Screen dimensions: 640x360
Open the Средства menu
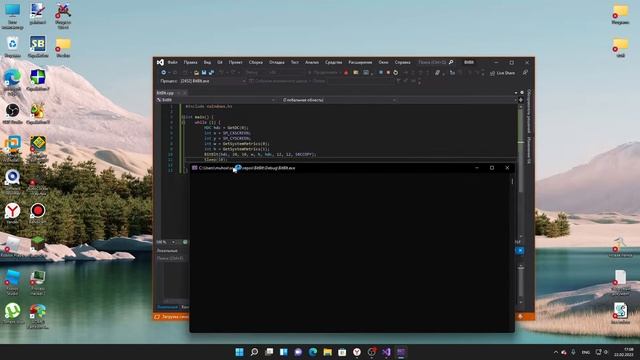point(333,62)
